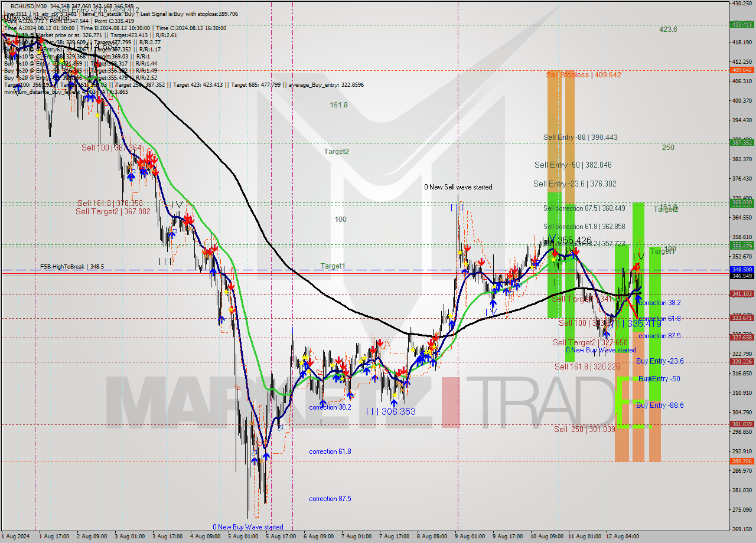Click the 'average_Buy_entry: 322.8596' text
The height and width of the screenshot is (543, 756).
coord(327,84)
